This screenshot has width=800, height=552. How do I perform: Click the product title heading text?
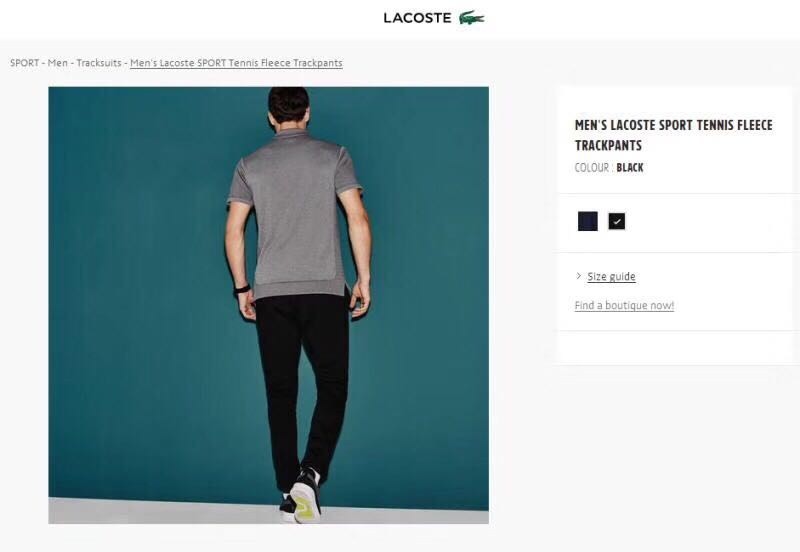pyautogui.click(x=673, y=135)
